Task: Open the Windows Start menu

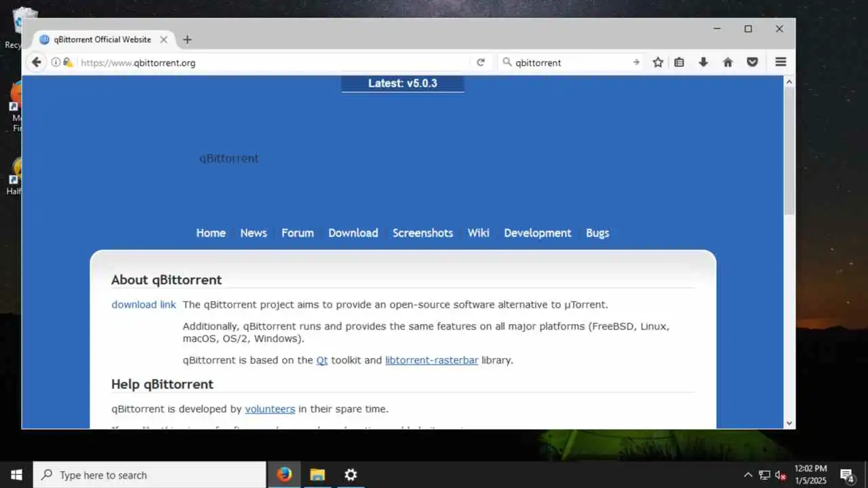Action: point(16,474)
